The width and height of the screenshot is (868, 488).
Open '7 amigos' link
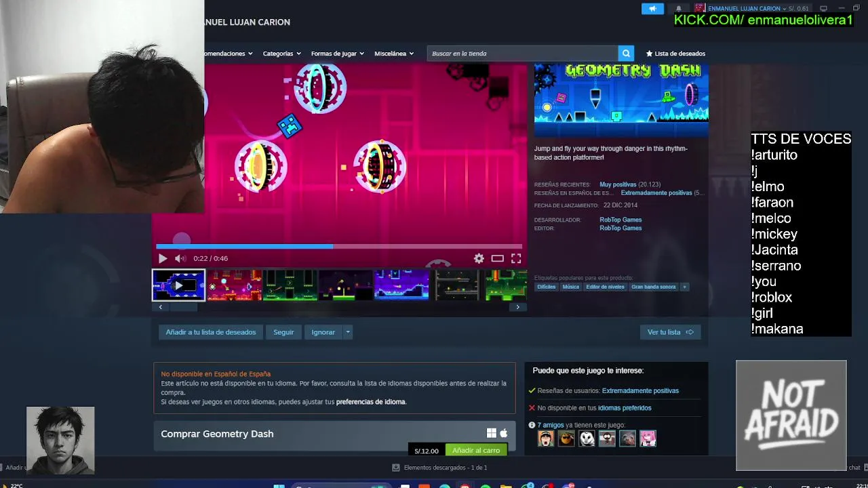click(551, 425)
